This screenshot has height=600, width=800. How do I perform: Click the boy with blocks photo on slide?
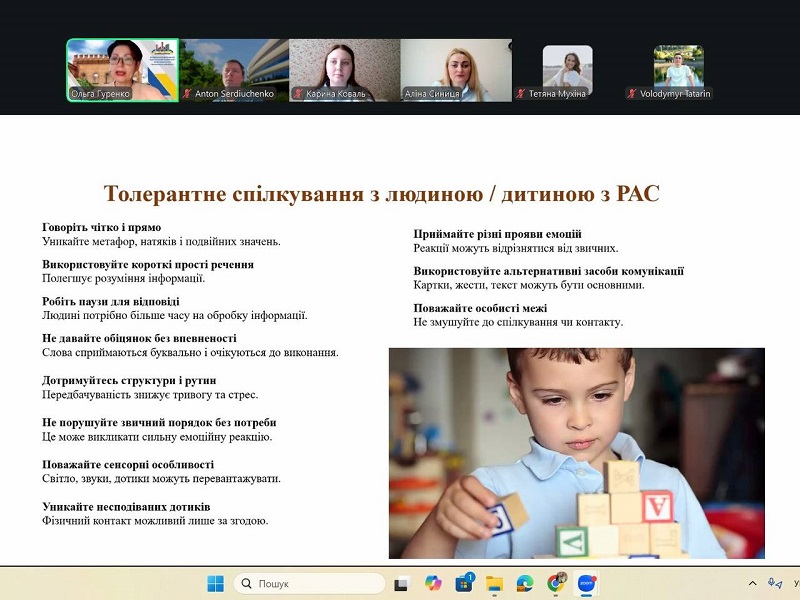(576, 452)
